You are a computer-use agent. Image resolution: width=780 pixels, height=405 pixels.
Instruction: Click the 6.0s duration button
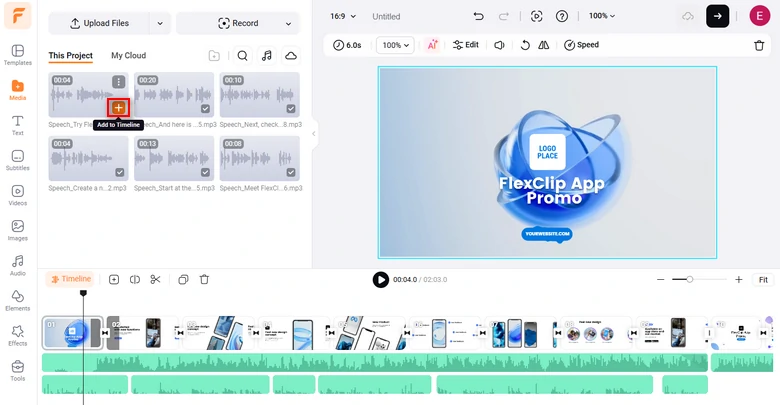(x=347, y=45)
